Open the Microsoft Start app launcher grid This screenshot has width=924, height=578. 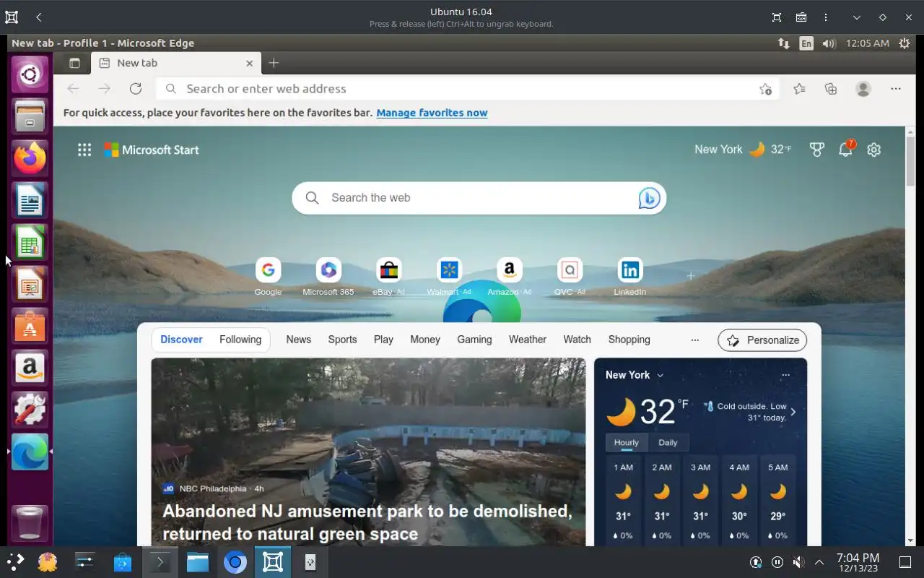(84, 150)
